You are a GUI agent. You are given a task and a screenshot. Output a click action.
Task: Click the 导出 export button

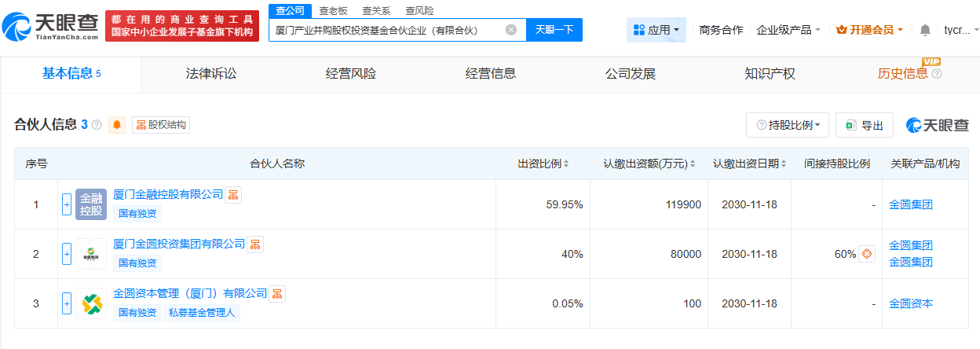point(865,125)
